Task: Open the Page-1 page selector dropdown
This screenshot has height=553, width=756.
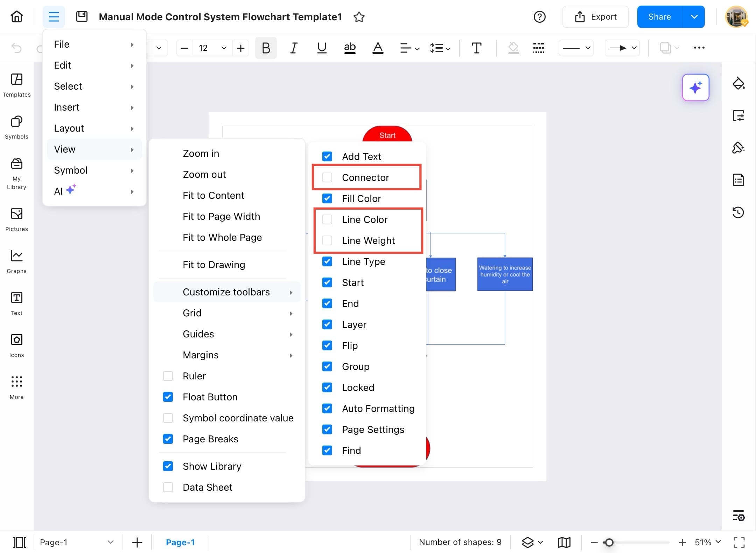Action: click(111, 542)
